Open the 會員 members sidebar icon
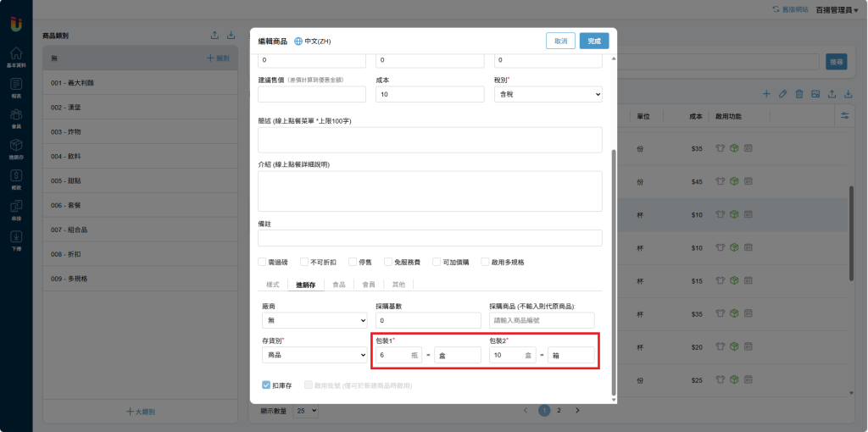The width and height of the screenshot is (868, 432). coord(16,115)
